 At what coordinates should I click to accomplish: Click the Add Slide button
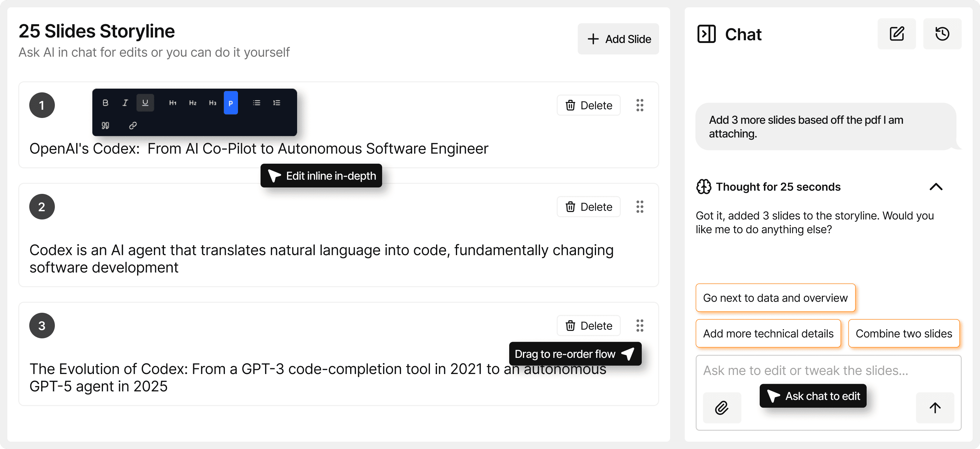[x=618, y=39]
